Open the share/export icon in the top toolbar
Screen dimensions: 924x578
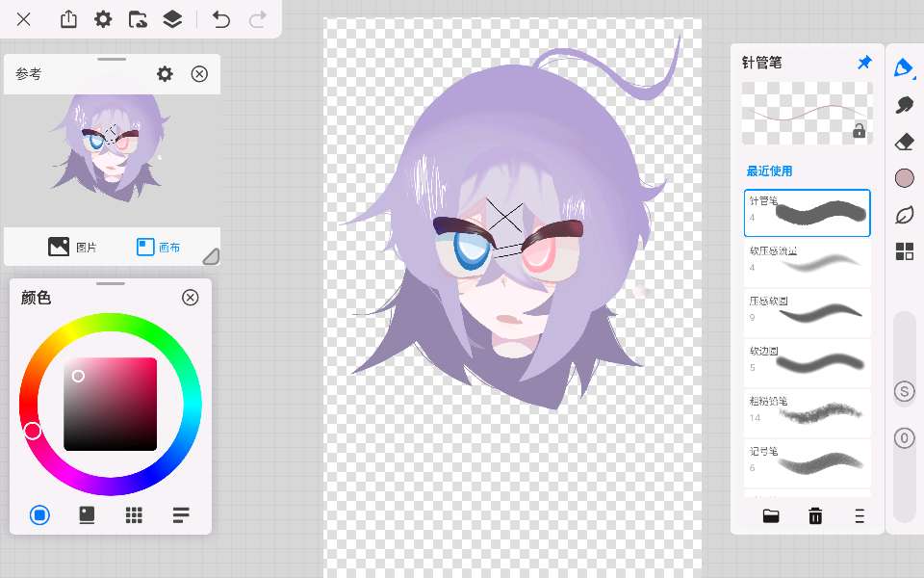click(68, 19)
